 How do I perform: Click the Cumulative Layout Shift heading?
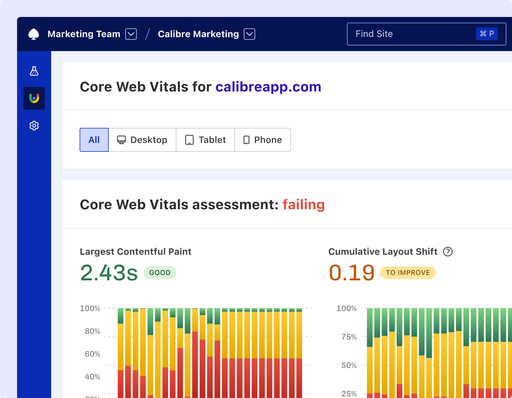click(383, 252)
